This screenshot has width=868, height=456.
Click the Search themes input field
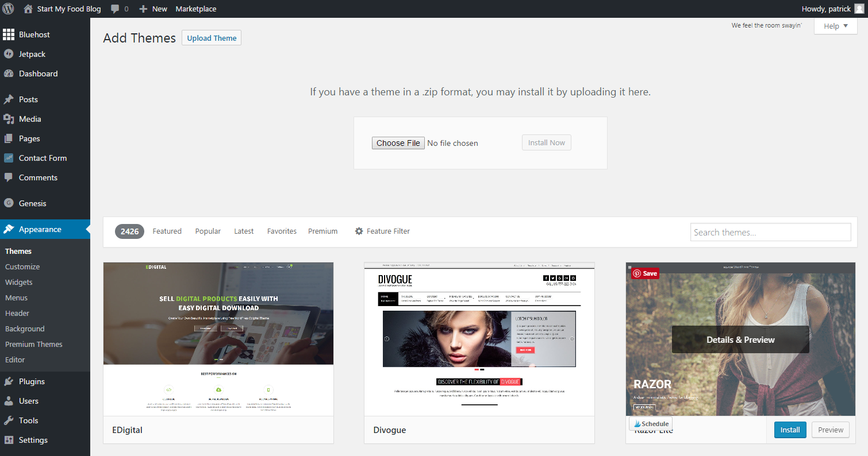[x=770, y=232]
